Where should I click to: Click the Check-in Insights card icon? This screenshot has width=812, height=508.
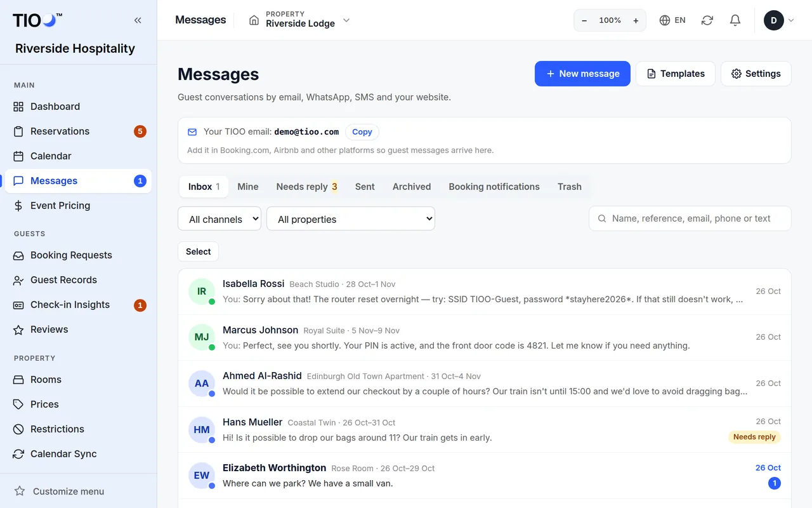click(18, 305)
